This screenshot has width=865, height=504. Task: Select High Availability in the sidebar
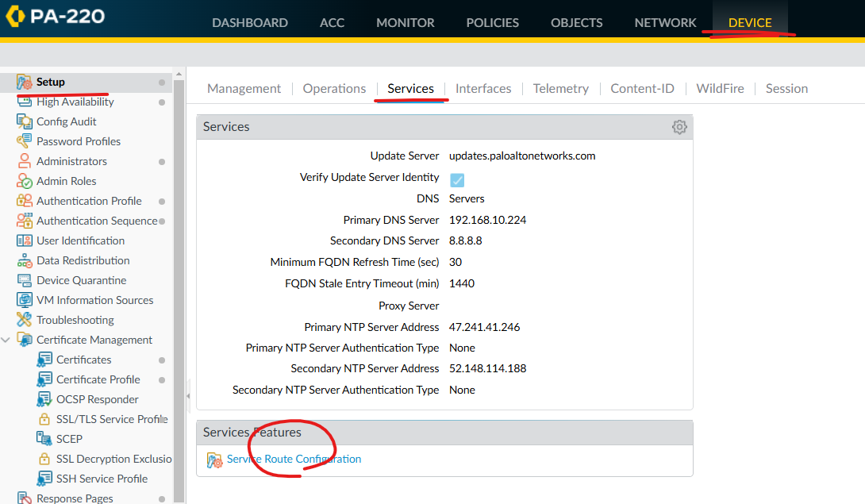point(75,102)
